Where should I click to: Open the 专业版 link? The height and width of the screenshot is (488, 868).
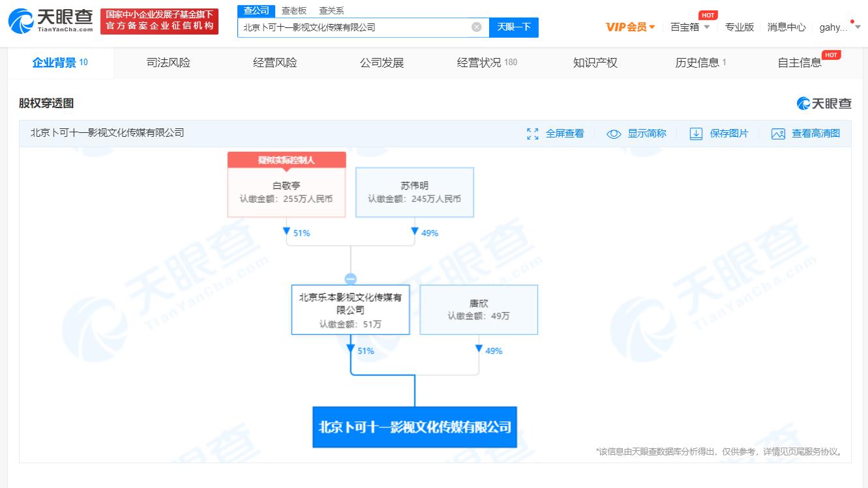740,27
